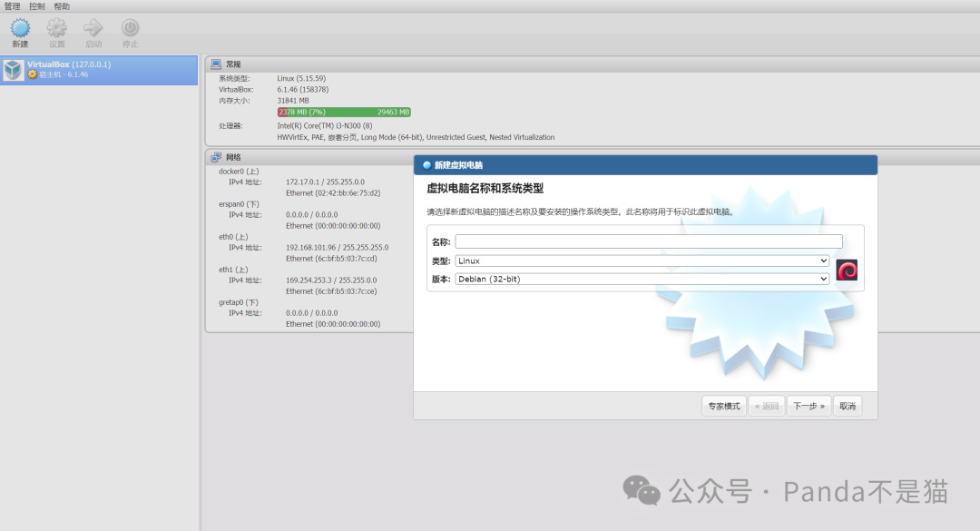
Task: Click the eth1 (上) interface label
Action: click(233, 270)
